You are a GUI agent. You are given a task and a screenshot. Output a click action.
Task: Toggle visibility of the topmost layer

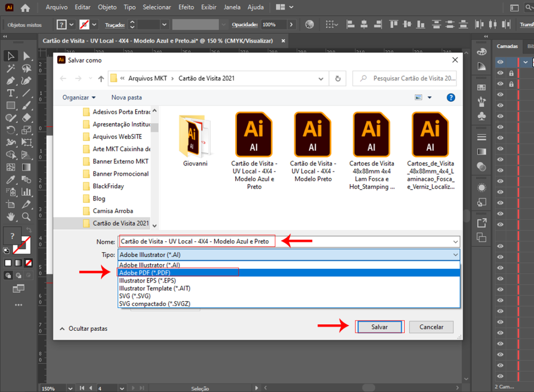click(x=500, y=62)
